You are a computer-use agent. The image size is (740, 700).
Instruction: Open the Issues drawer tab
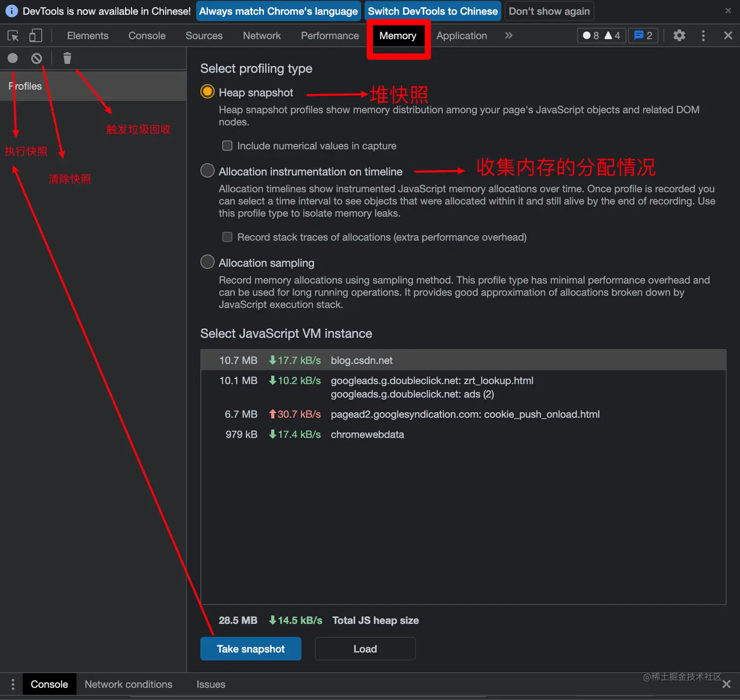click(211, 684)
